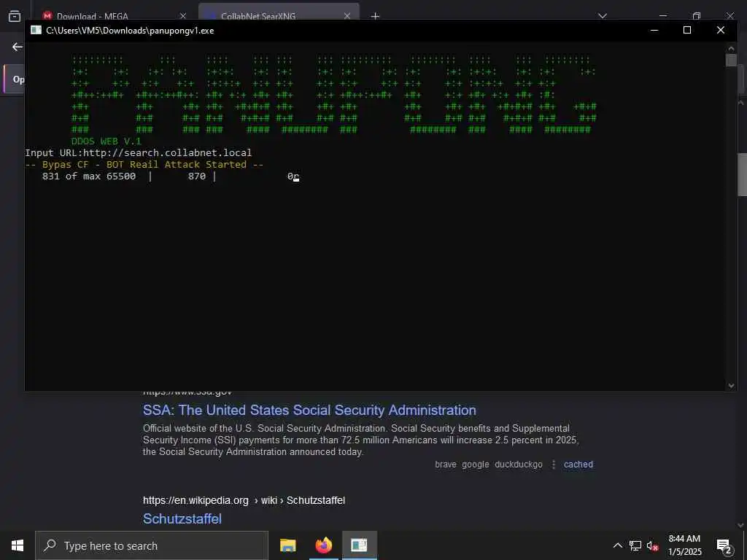Open the console window's title bar icon menu
The image size is (747, 560).
point(36,30)
